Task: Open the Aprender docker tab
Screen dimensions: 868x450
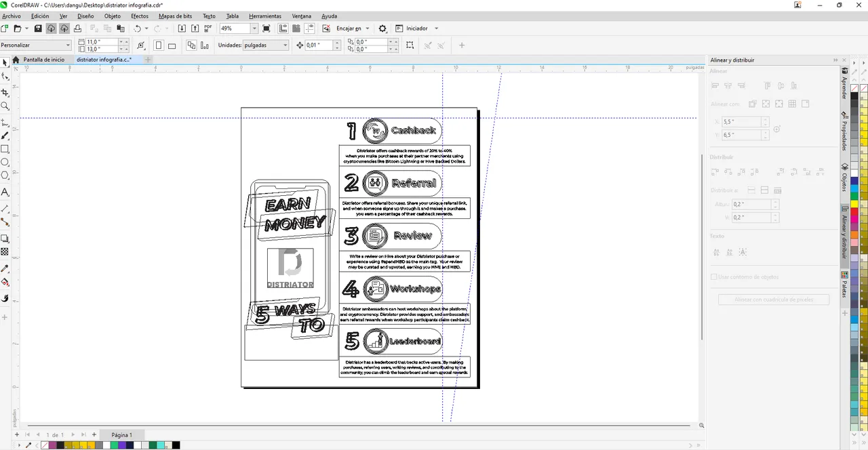Action: point(844,84)
